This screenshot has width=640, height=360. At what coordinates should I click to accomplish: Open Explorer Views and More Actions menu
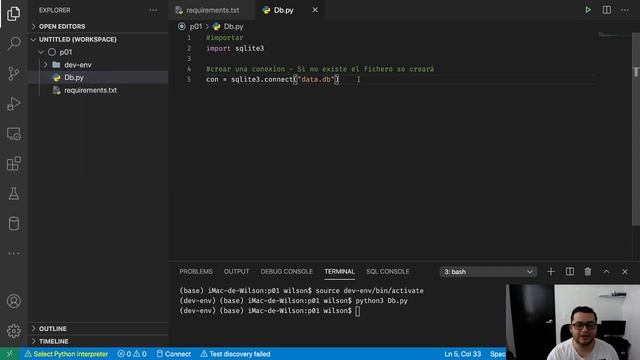pyautogui.click(x=153, y=10)
